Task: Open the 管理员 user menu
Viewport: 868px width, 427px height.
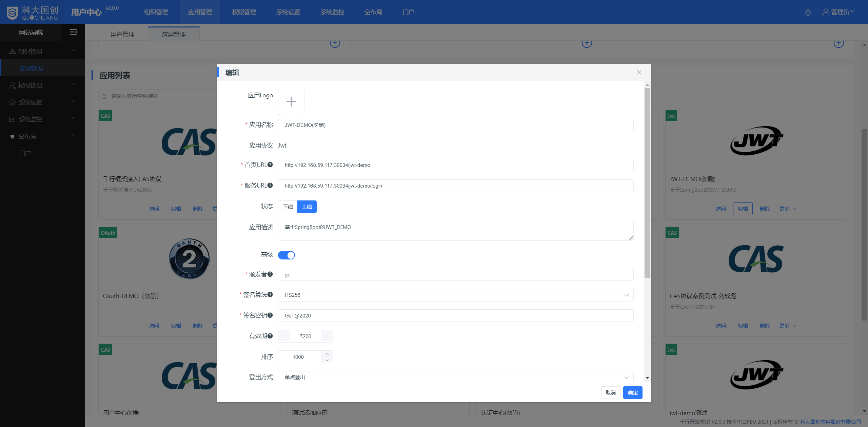Action: click(x=838, y=12)
